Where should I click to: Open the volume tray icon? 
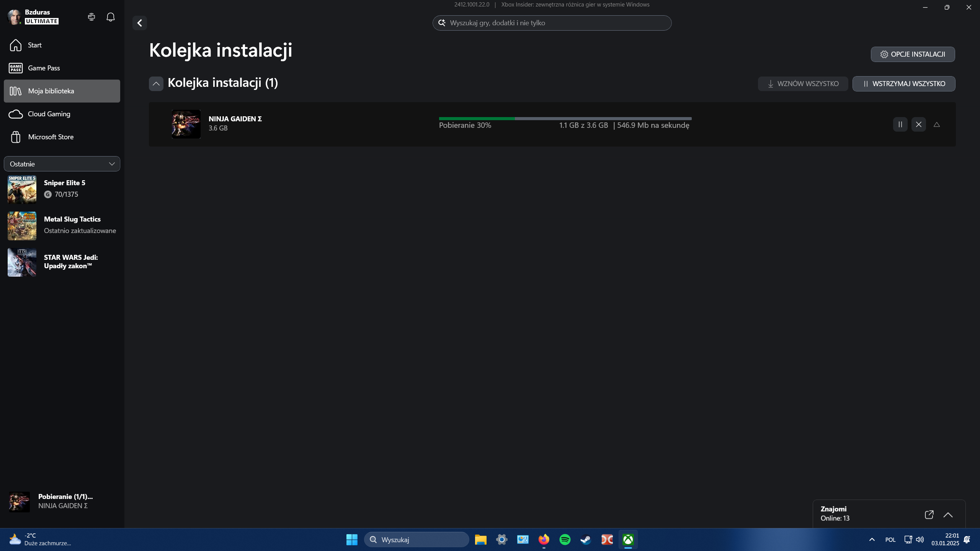coord(920,540)
